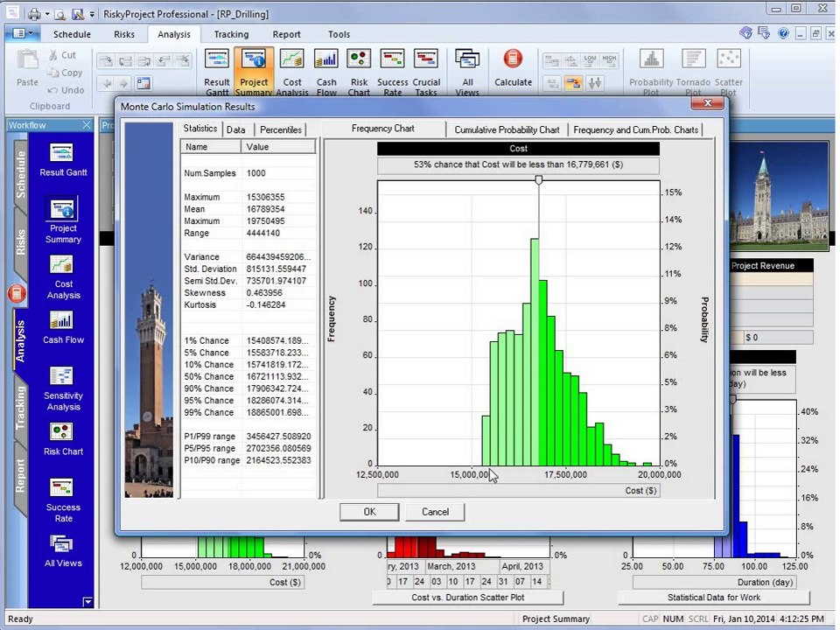Click Project Summary in Workflow panel
The image size is (840, 630).
point(63,220)
